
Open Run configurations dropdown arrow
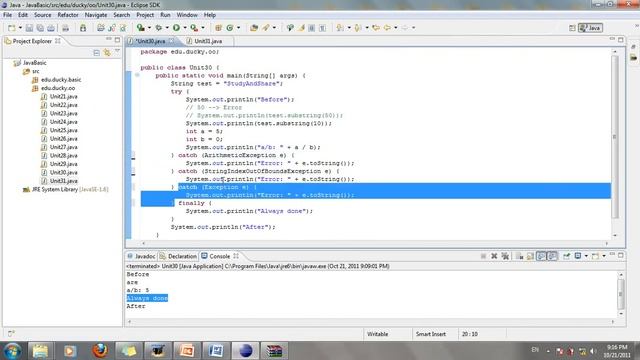(184, 28)
